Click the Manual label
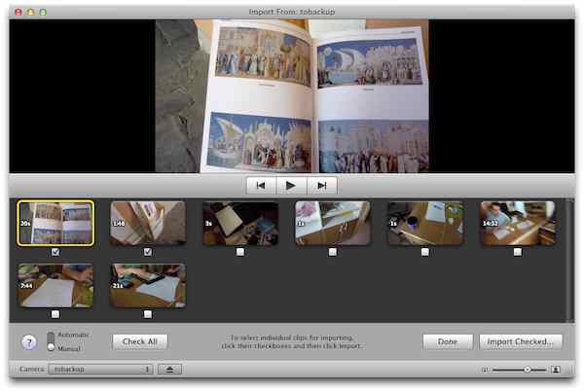Image resolution: width=584 pixels, height=392 pixels. 69,349
